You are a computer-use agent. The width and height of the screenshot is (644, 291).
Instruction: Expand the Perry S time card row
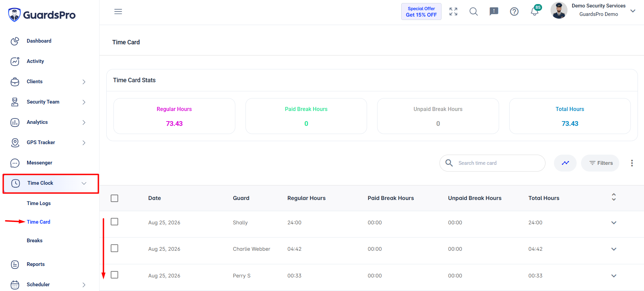[614, 276]
